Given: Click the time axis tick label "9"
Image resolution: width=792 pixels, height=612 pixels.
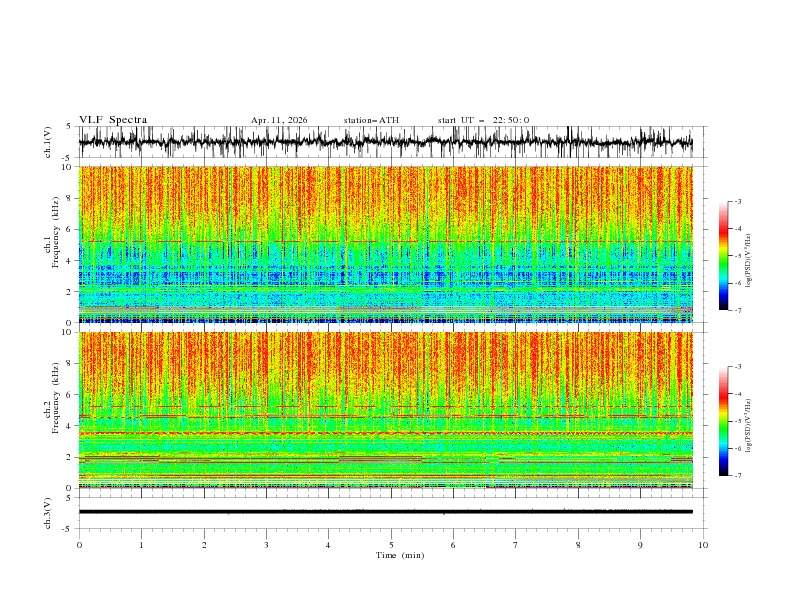Looking at the screenshot, I should click(x=640, y=545).
